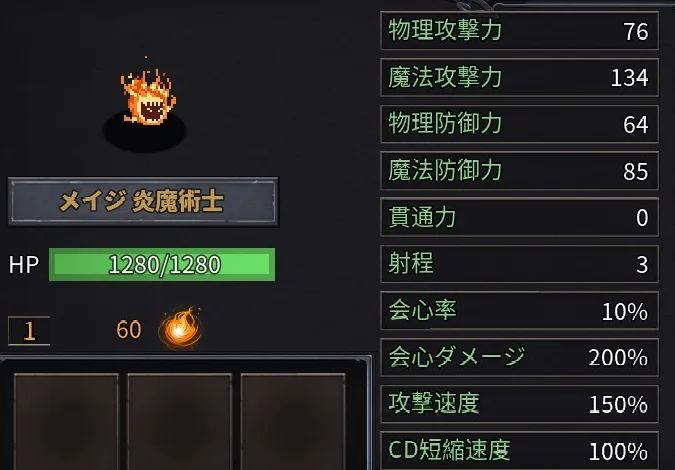
Task: Click the flame monster character sprite
Action: click(x=149, y=97)
